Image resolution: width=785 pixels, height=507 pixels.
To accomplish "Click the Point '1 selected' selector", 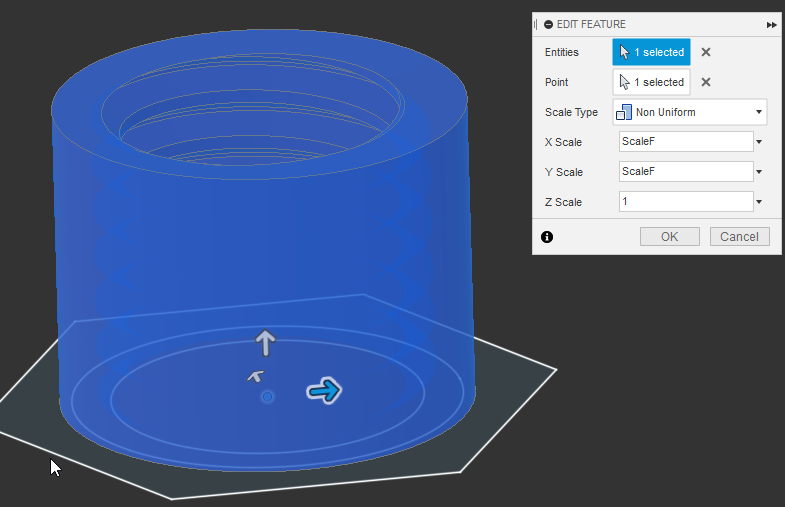I will click(651, 82).
